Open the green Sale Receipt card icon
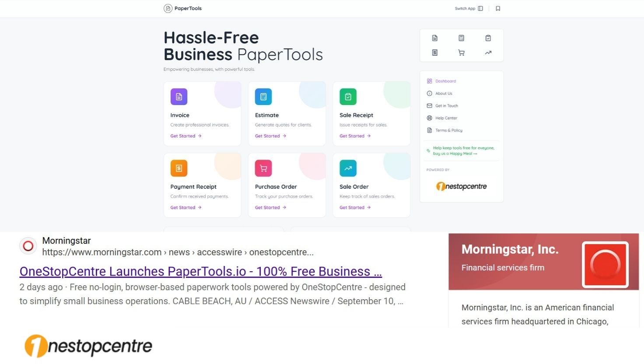The height and width of the screenshot is (364, 644). (348, 97)
